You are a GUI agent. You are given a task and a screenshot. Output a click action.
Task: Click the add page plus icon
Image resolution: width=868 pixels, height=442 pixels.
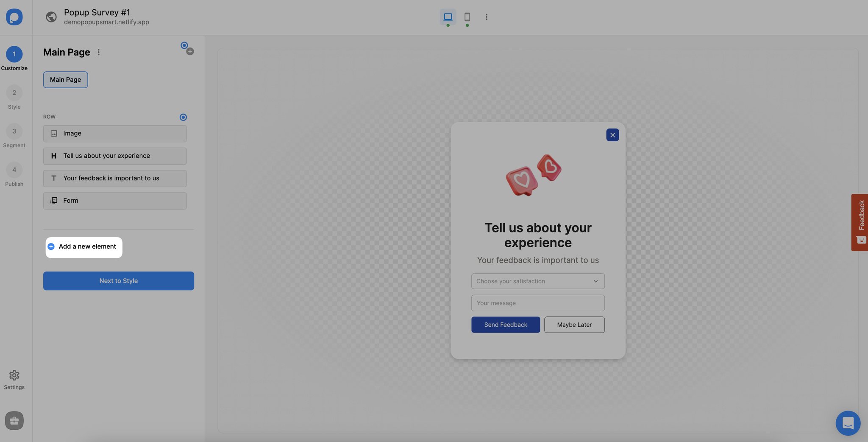(190, 51)
